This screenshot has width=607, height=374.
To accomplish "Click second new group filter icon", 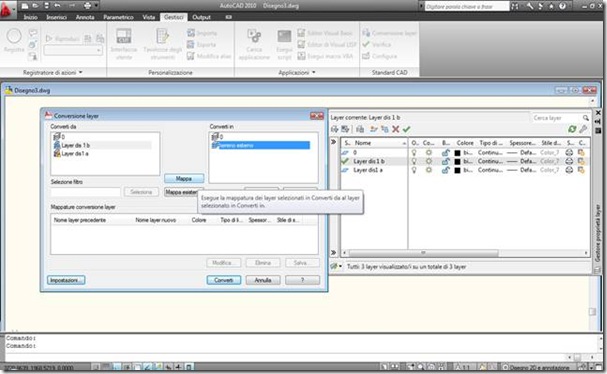I will [x=345, y=129].
